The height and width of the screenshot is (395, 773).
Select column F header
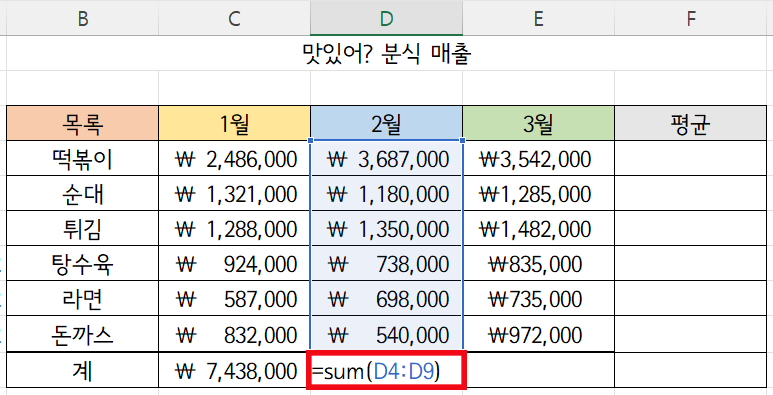coord(691,18)
